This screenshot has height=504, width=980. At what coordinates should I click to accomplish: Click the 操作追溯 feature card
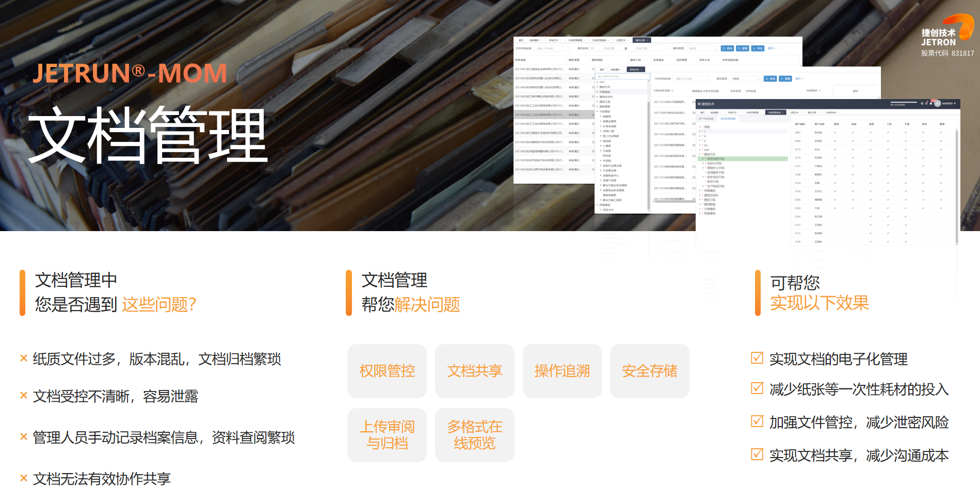pos(562,371)
